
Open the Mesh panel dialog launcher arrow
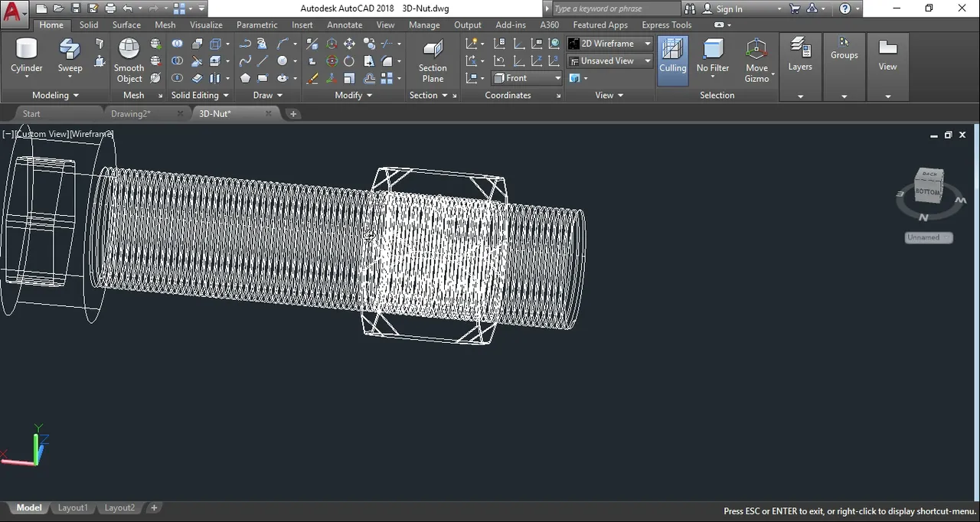pyautogui.click(x=160, y=96)
